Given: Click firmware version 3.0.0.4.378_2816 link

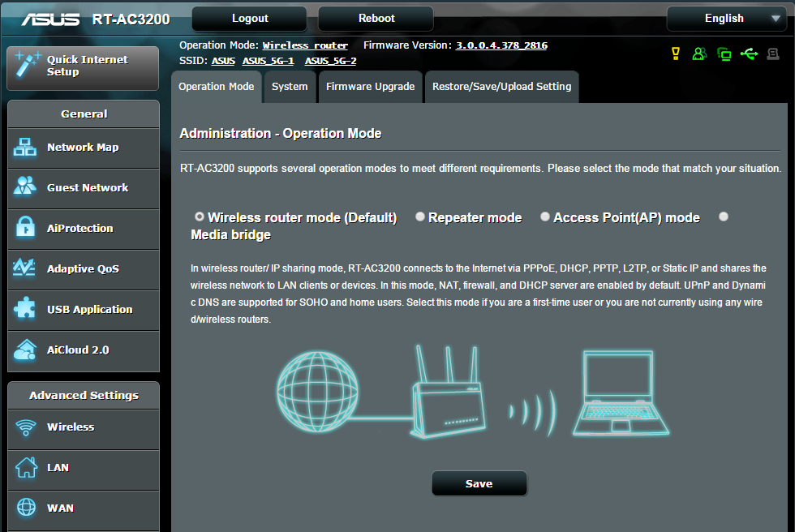Looking at the screenshot, I should (501, 45).
